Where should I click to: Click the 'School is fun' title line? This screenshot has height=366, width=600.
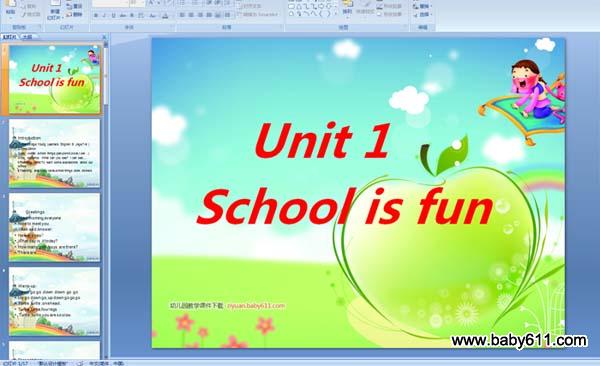(345, 207)
